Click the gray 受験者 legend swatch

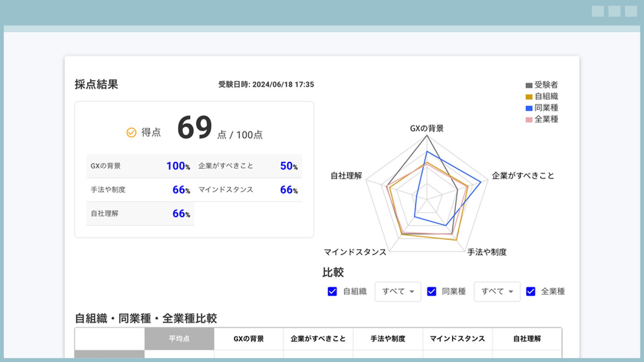pos(529,85)
